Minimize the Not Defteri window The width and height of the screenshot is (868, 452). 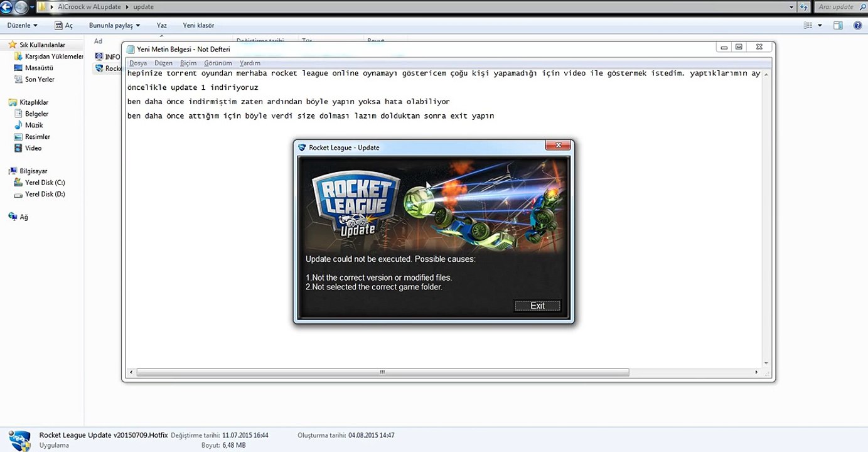click(x=724, y=47)
